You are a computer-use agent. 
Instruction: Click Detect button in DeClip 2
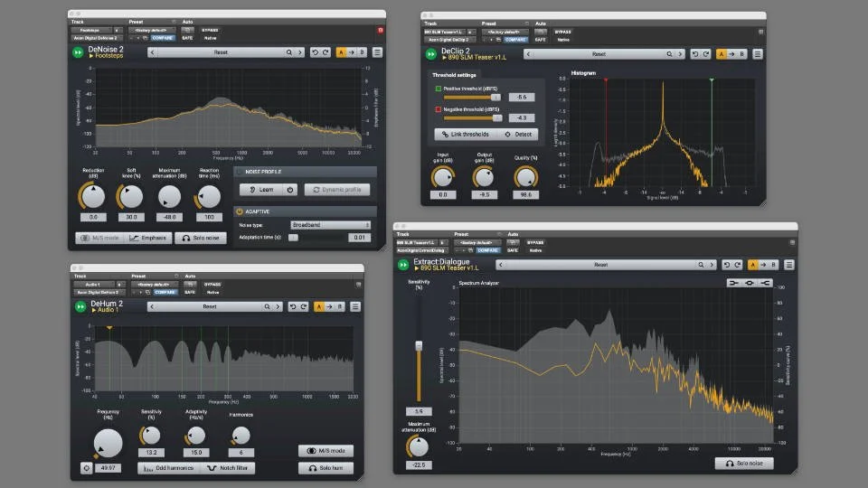point(517,135)
